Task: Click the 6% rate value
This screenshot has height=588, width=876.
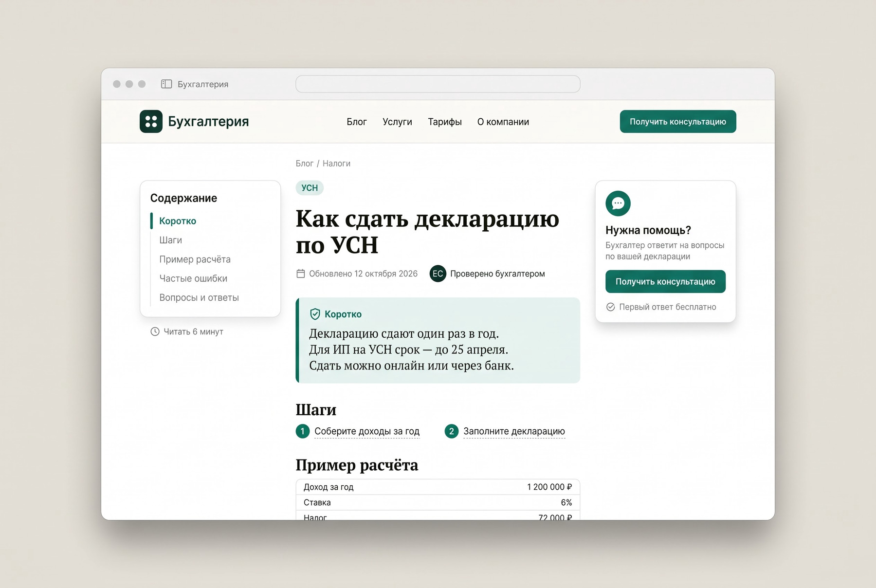Action: (566, 502)
